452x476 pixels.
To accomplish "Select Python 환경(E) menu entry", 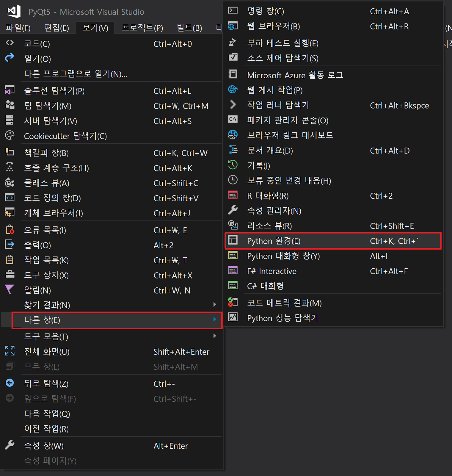I will coord(333,241).
